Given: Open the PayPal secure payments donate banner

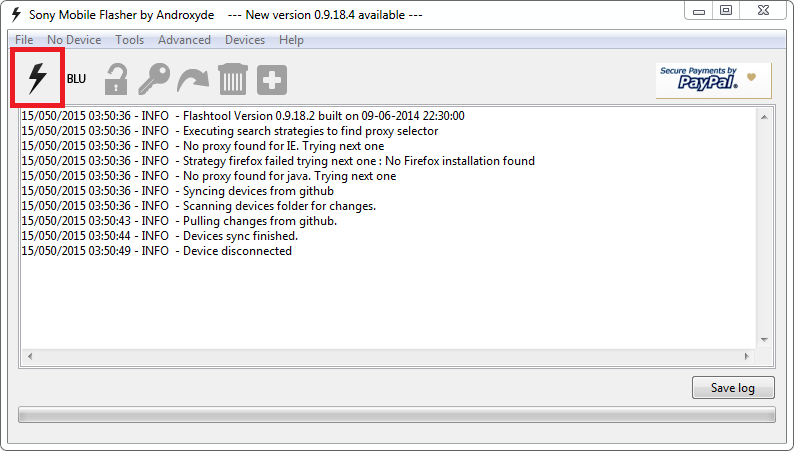Looking at the screenshot, I should click(x=713, y=80).
